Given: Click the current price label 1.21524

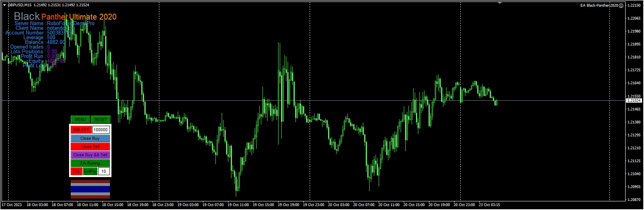Looking at the screenshot, I should point(633,101).
